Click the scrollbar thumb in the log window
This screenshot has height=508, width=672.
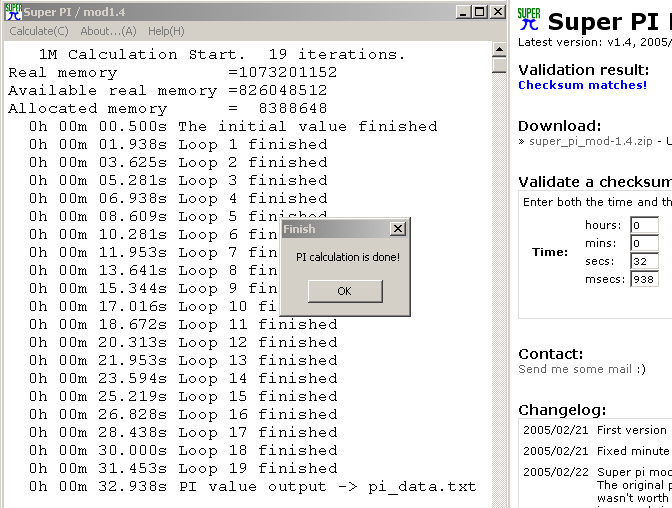coord(499,65)
